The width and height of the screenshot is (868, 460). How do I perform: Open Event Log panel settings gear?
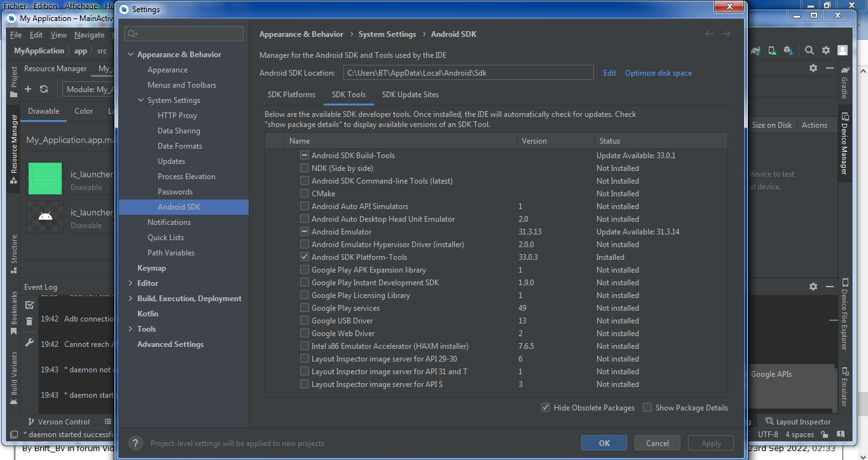(x=813, y=287)
